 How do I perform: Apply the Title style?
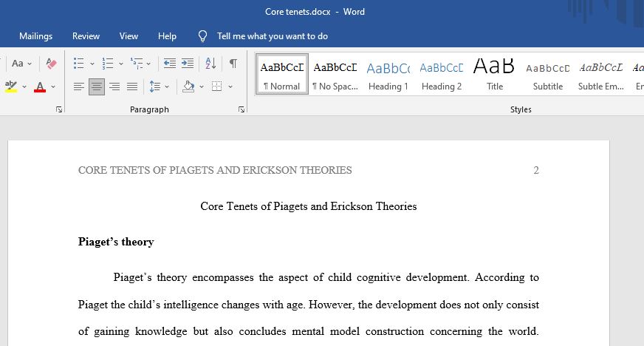tap(495, 75)
